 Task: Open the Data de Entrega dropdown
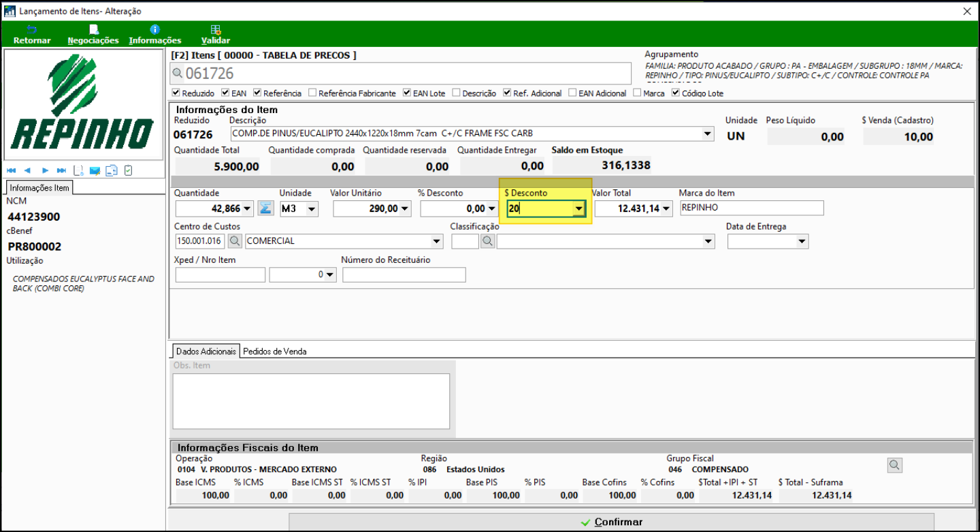pos(802,241)
